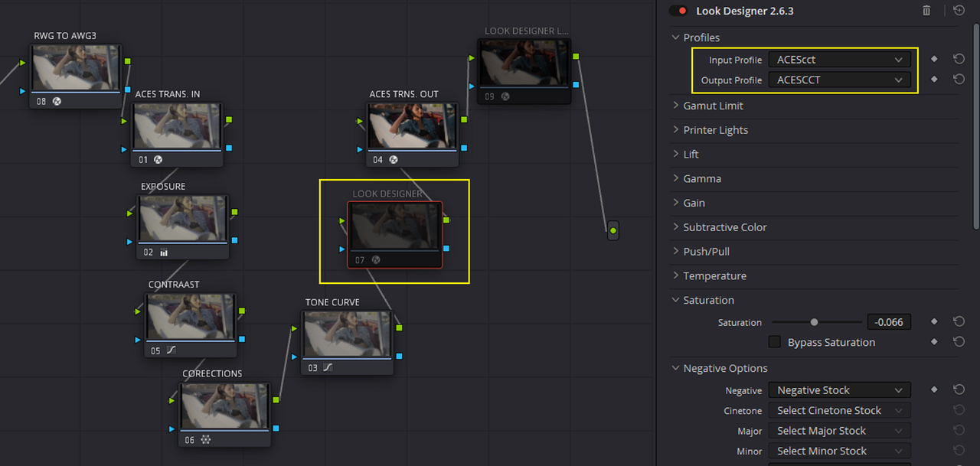This screenshot has height=466, width=980.
Task: Toggle the Look Designer 2.6.3 enable switch
Action: point(678,11)
